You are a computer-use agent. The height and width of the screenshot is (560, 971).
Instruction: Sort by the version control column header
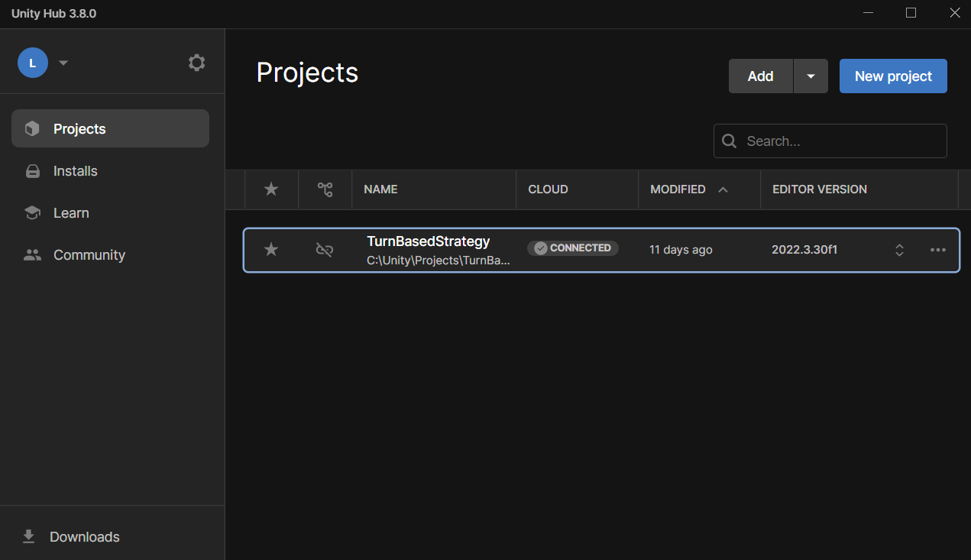tap(325, 189)
